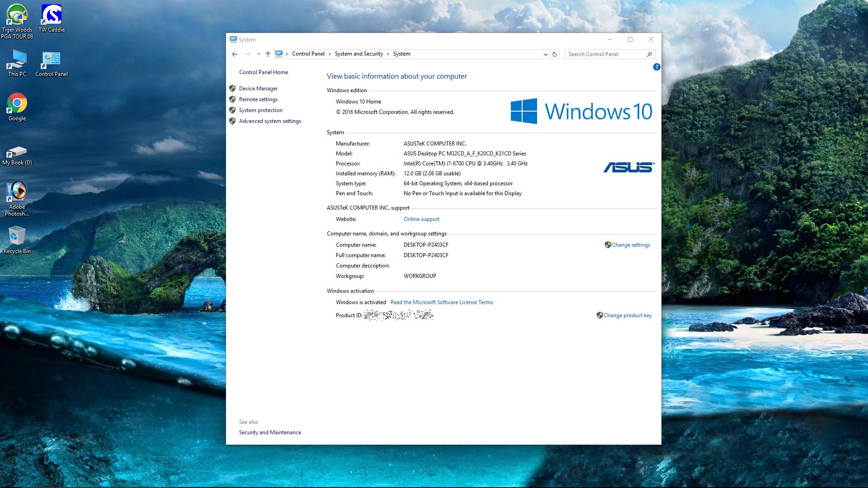This screenshot has width=868, height=488.
Task: Expand the address bar history dropdown
Action: 545,54
